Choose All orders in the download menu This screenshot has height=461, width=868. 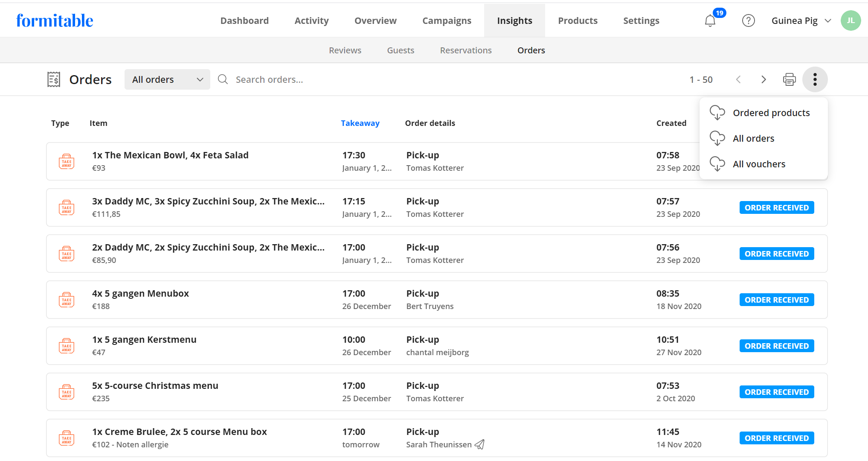[753, 138]
